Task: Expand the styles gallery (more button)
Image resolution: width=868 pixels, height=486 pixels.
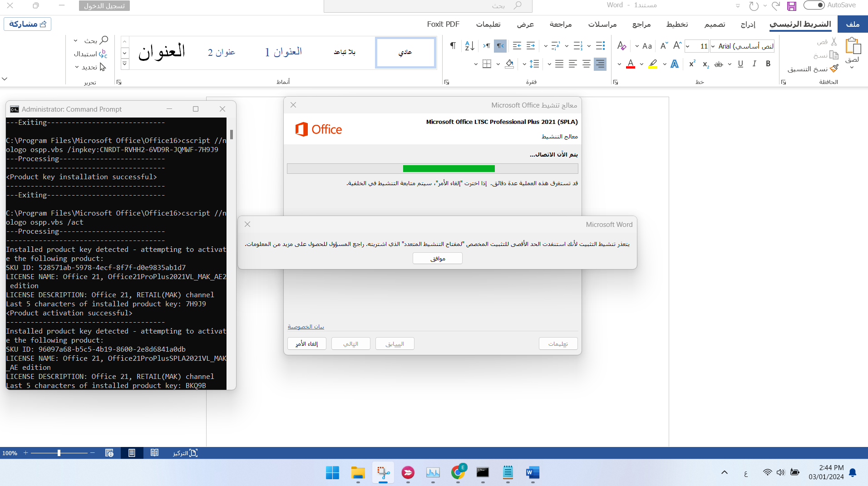Action: tap(125, 64)
